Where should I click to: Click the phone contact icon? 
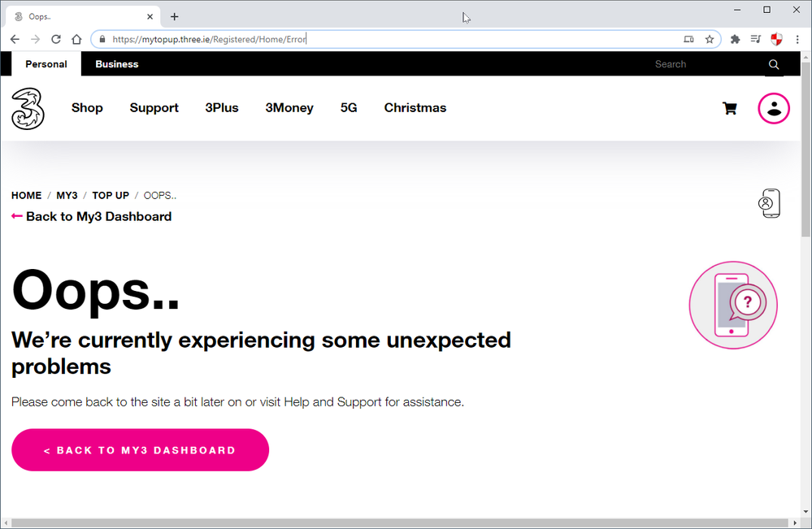pos(769,203)
